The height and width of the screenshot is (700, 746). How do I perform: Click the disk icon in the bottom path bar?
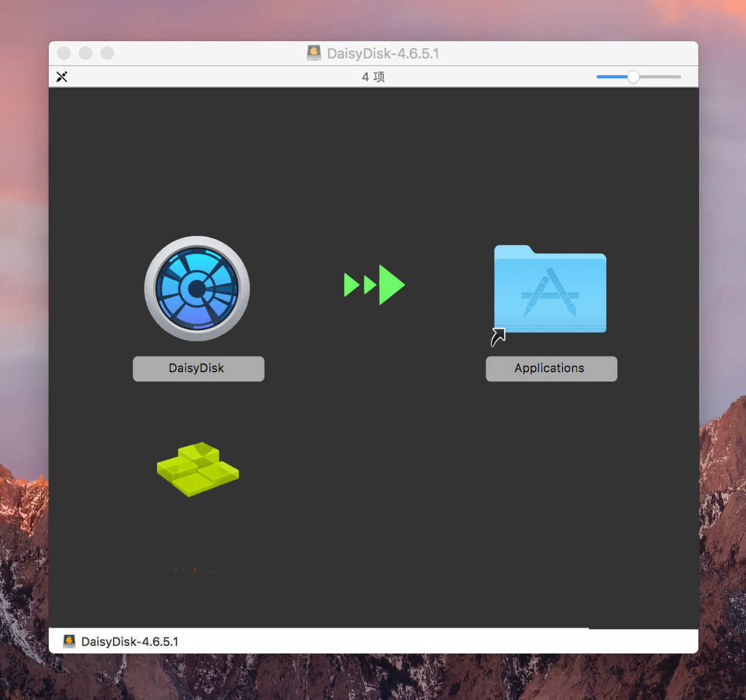[69, 641]
